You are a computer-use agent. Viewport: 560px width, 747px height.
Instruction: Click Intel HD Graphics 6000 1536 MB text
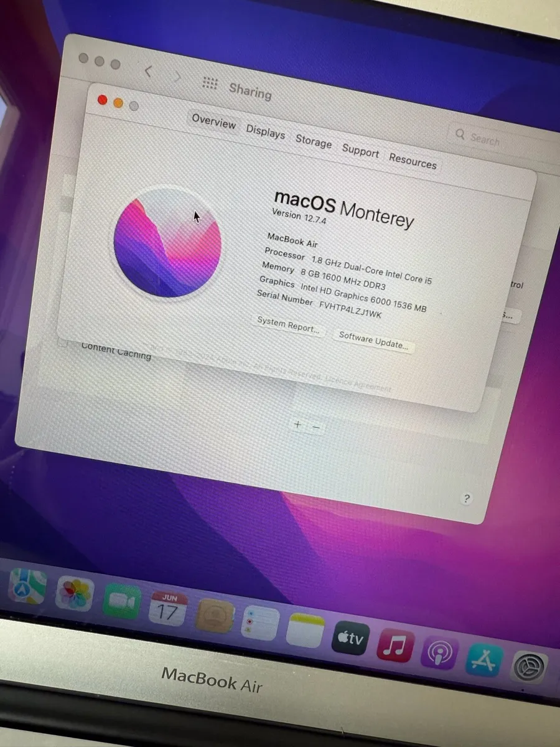pos(363,297)
